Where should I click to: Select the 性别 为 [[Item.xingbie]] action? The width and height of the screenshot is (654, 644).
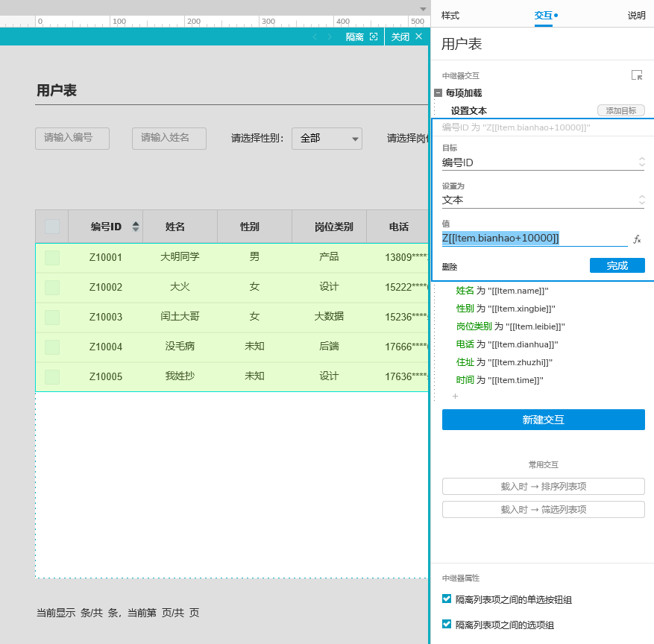coord(506,309)
